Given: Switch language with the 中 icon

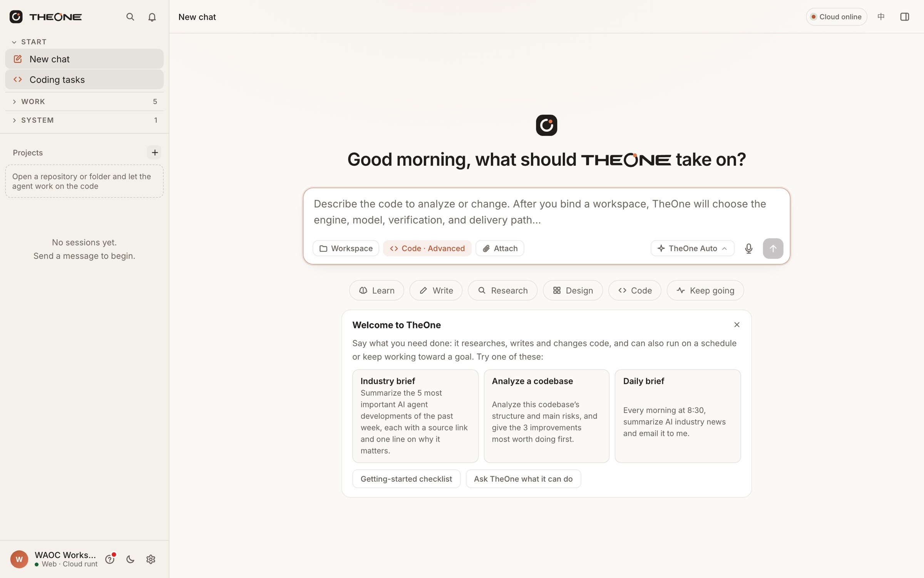Looking at the screenshot, I should [881, 17].
